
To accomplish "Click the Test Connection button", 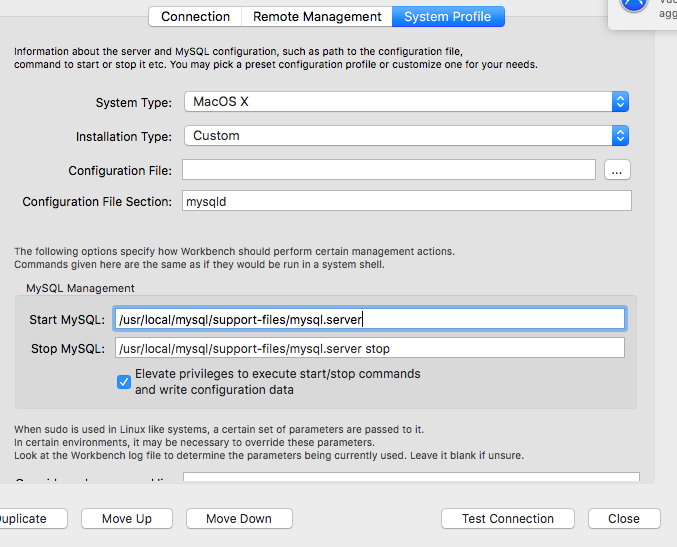I will coord(508,519).
